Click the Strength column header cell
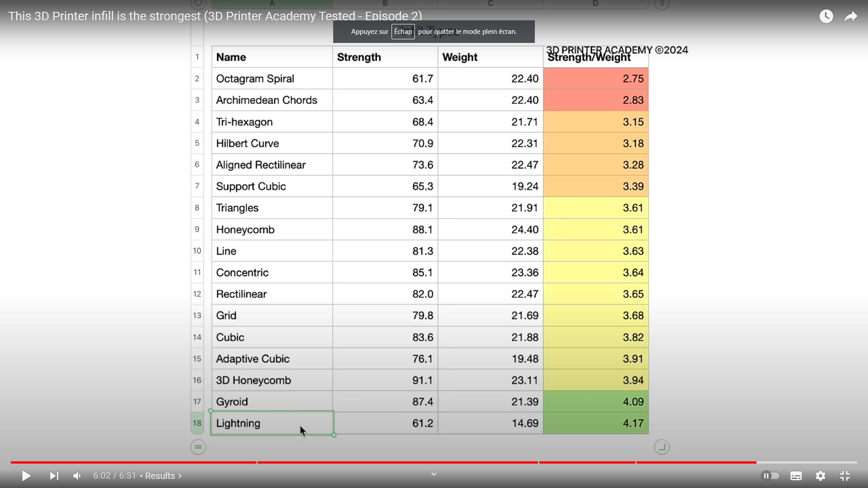868x488 pixels. [x=385, y=57]
